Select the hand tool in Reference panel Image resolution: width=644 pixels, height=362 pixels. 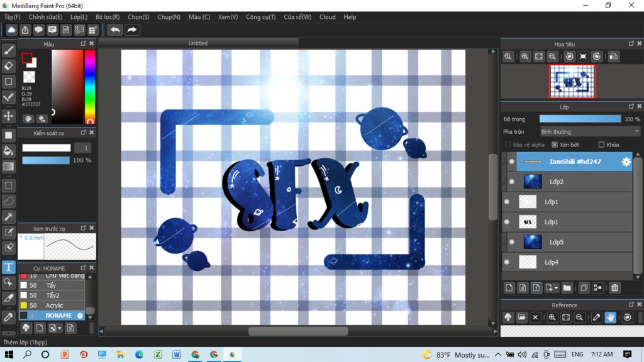pos(610,317)
